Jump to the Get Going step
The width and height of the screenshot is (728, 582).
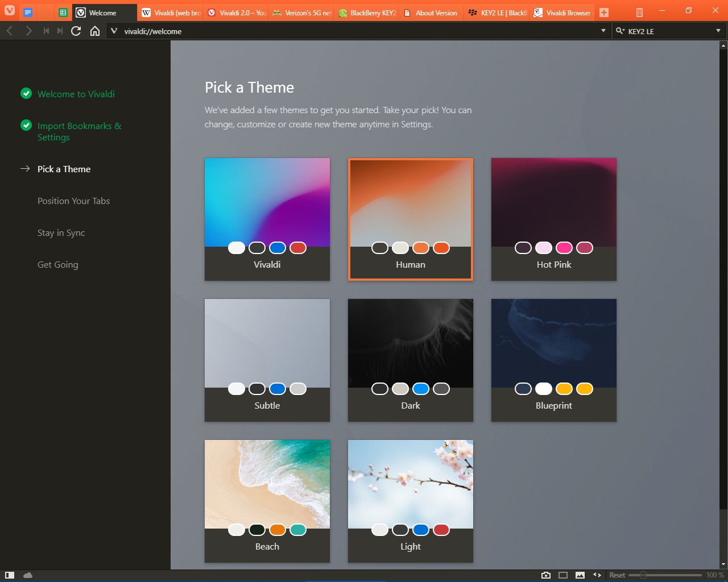point(57,264)
